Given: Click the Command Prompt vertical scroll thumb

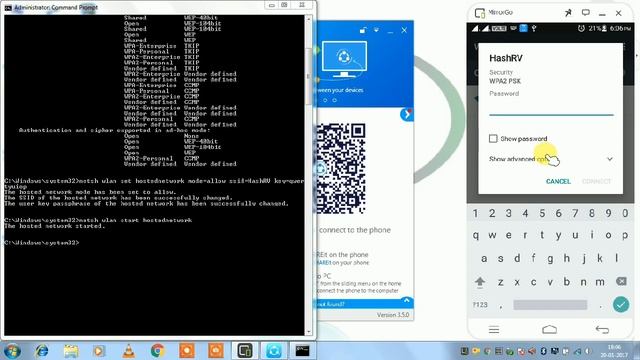Looking at the screenshot, I should click(x=309, y=77).
